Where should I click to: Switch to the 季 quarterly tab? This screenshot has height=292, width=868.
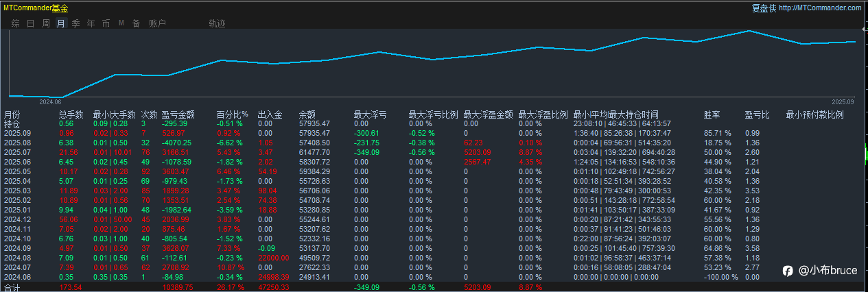pos(75,23)
